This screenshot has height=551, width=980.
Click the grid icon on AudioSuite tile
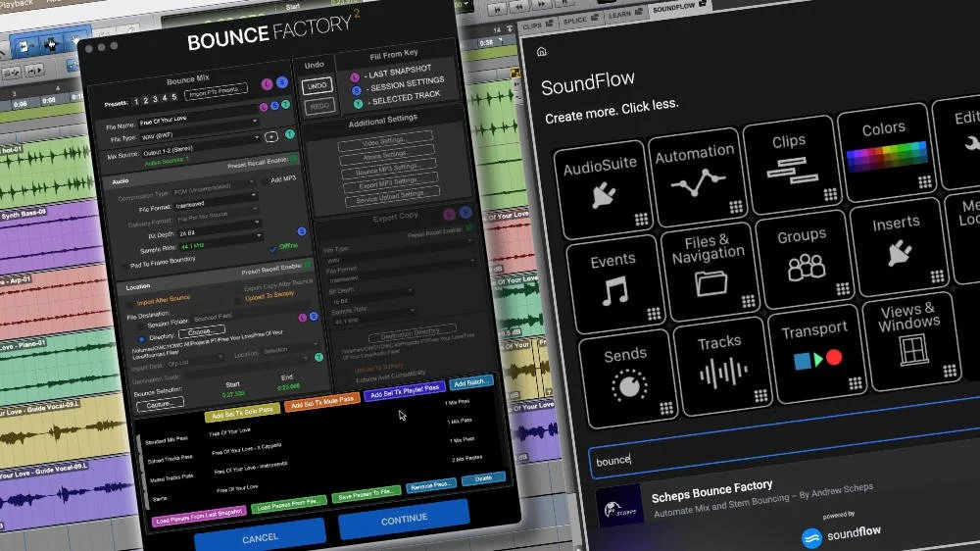641,219
